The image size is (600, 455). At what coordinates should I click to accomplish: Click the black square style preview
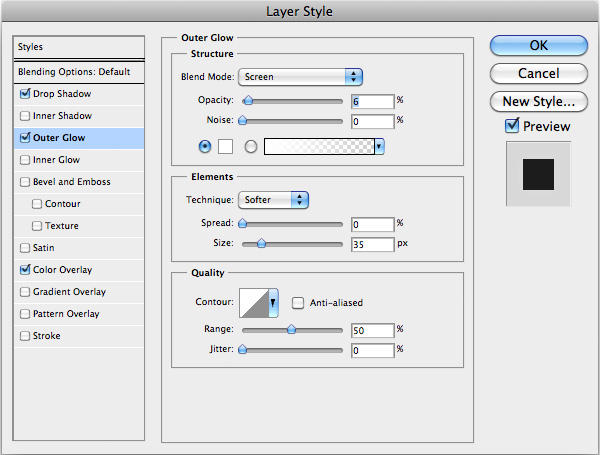(x=538, y=174)
